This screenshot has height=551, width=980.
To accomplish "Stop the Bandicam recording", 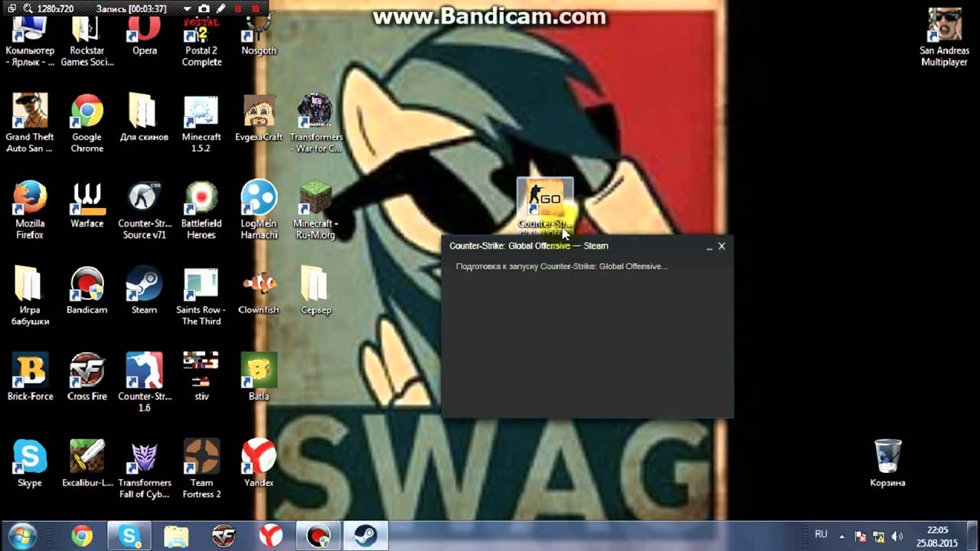I will tap(255, 8).
